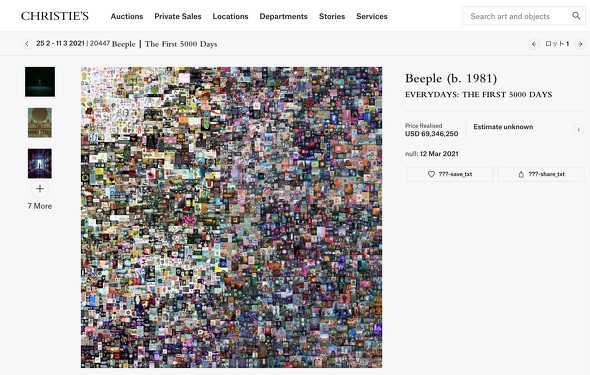Image resolution: width=590 pixels, height=375 pixels.
Task: Show 7 More images
Action: click(40, 206)
